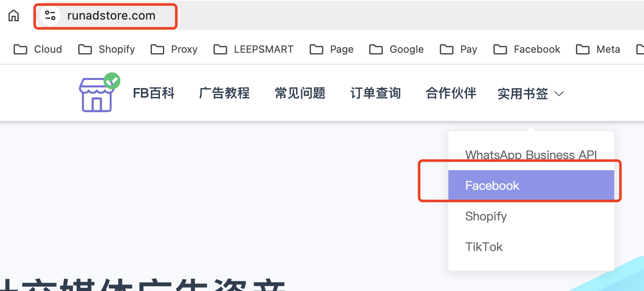This screenshot has width=644, height=291.
Task: Open the 常见问题 navigation item
Action: coord(300,93)
